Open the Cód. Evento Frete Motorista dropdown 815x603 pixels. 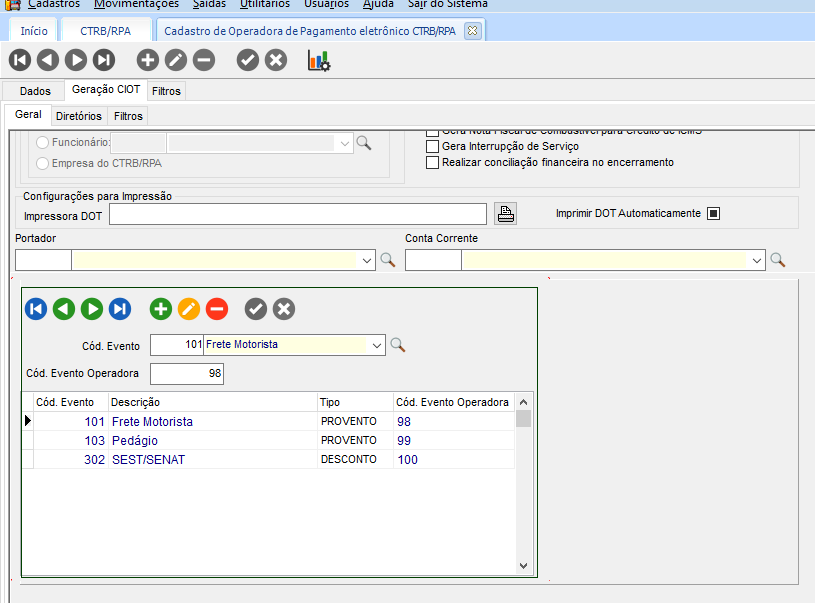click(x=376, y=345)
